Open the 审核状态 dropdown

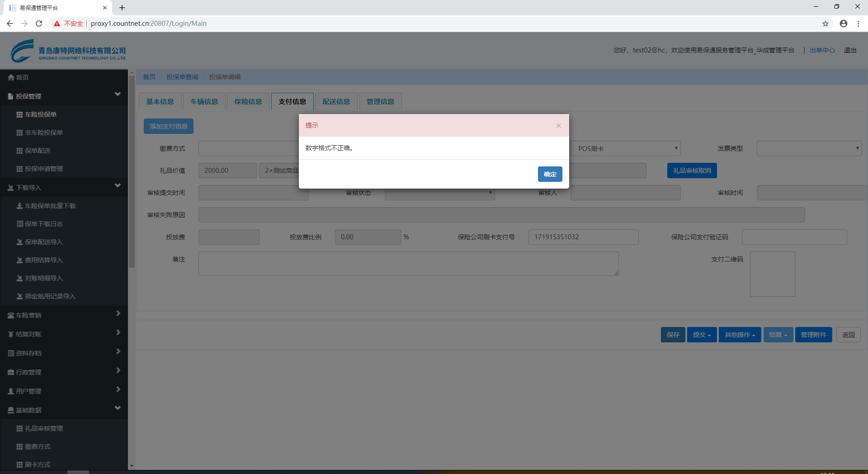440,193
